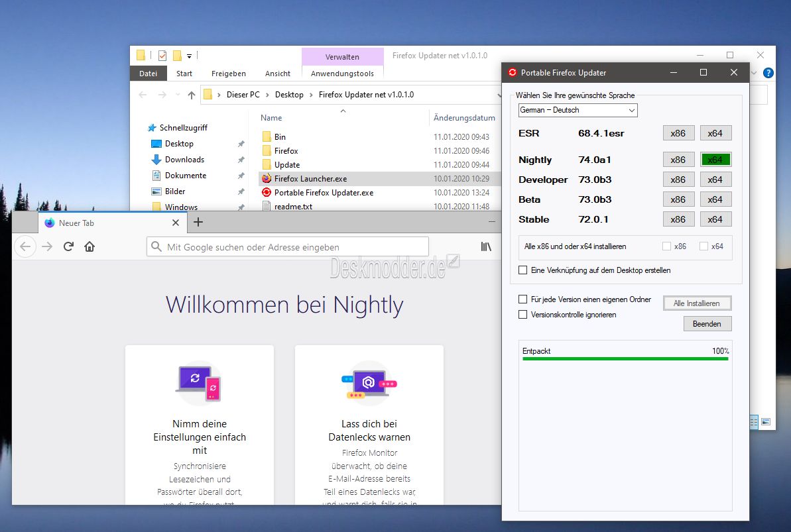Click Explorer back arrow
The height and width of the screenshot is (532, 791).
(x=143, y=95)
